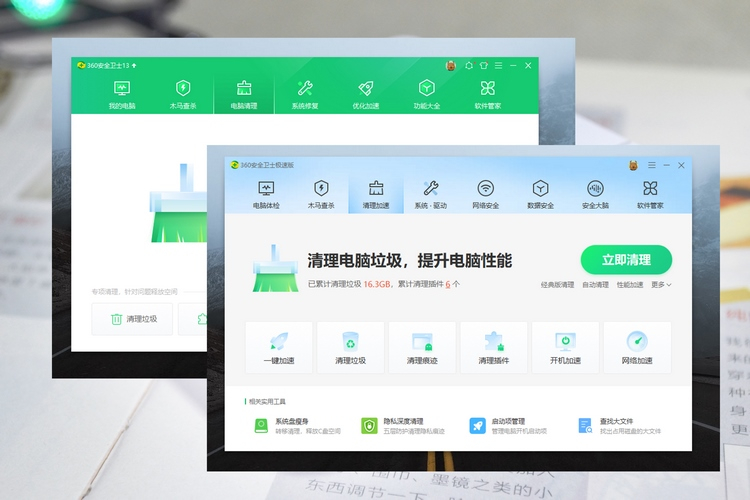Click the avatar in 极速版 title bar

(633, 166)
